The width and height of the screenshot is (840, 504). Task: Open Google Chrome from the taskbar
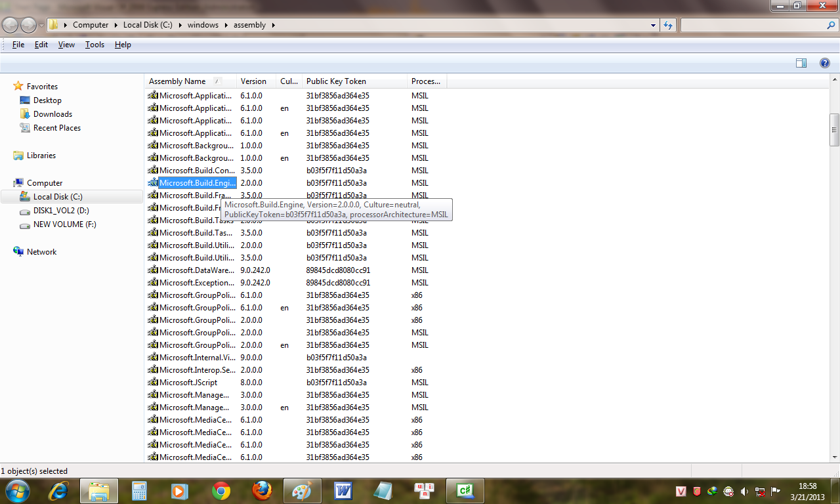point(221,490)
